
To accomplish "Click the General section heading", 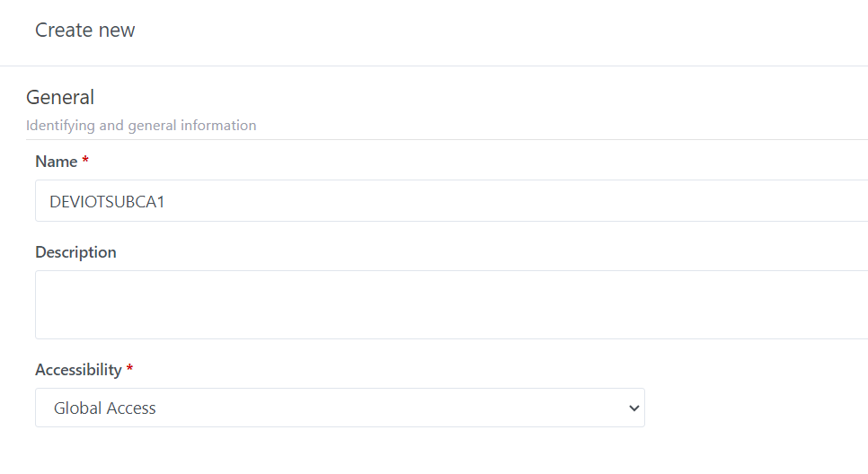I will point(60,97).
